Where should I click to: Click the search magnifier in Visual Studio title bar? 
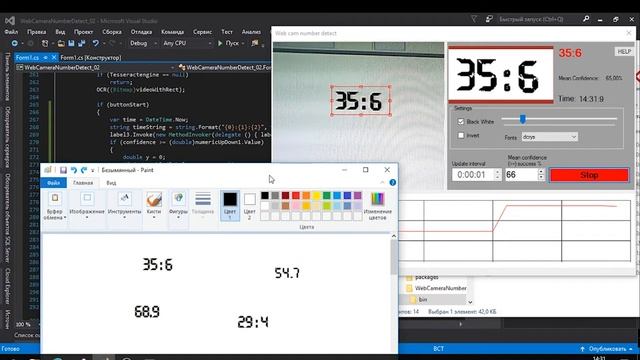[586, 19]
